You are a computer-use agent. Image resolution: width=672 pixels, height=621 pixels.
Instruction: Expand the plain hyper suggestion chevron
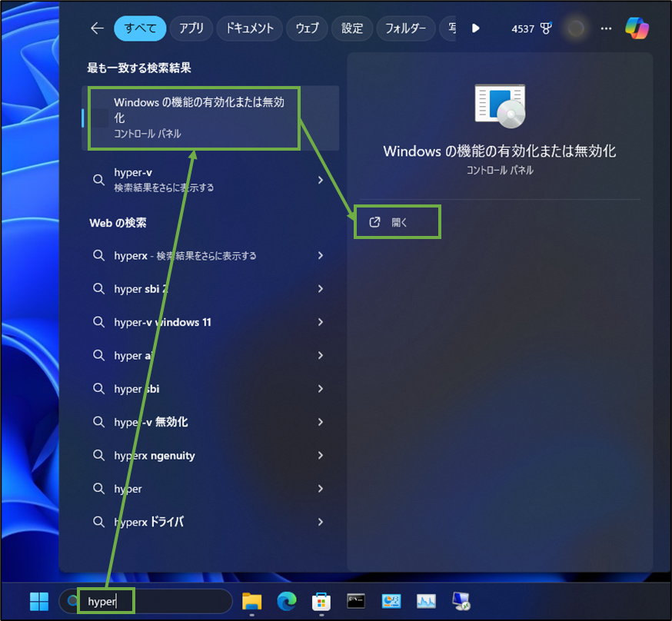pyautogui.click(x=321, y=489)
